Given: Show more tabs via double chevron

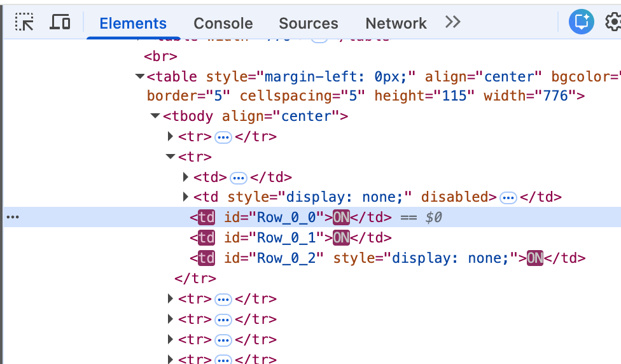Looking at the screenshot, I should pyautogui.click(x=452, y=23).
